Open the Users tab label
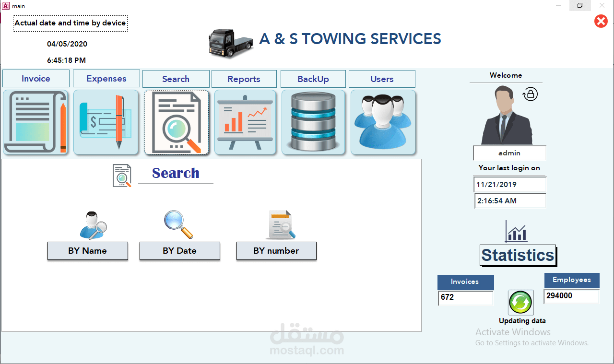Image resolution: width=614 pixels, height=364 pixels. click(382, 79)
